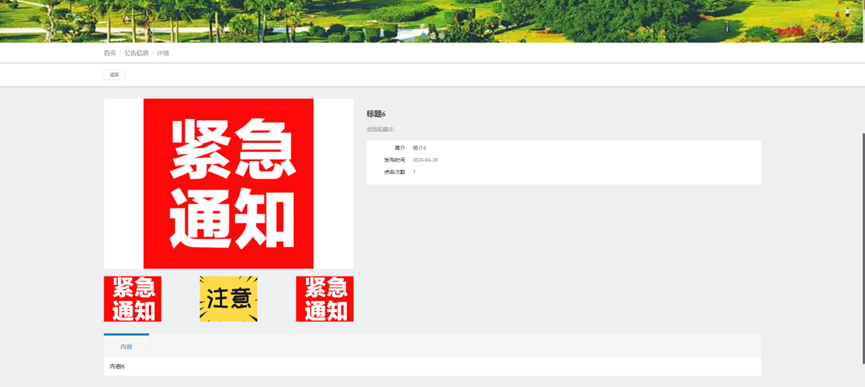Screen dimensions: 865x387
Task: Click the page's vertical scrollbar
Action: (863, 248)
